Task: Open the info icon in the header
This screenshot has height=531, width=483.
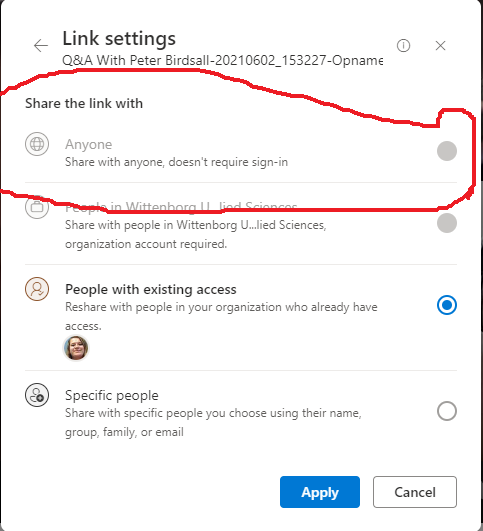Action: (403, 45)
